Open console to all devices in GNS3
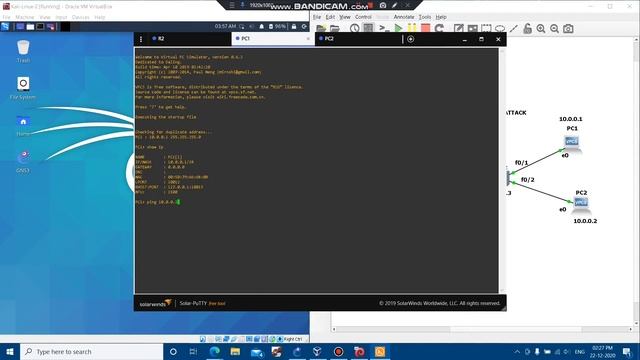640x360 pixels. [x=384, y=29]
